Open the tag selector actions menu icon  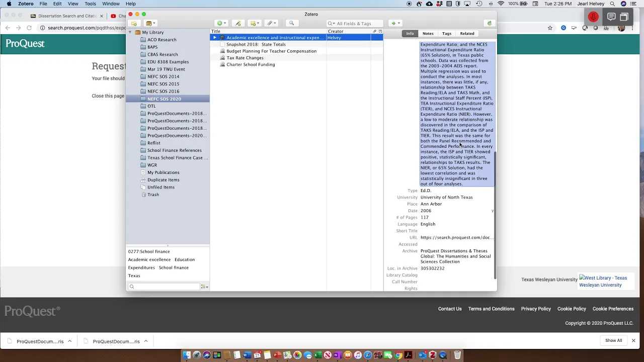point(204,287)
